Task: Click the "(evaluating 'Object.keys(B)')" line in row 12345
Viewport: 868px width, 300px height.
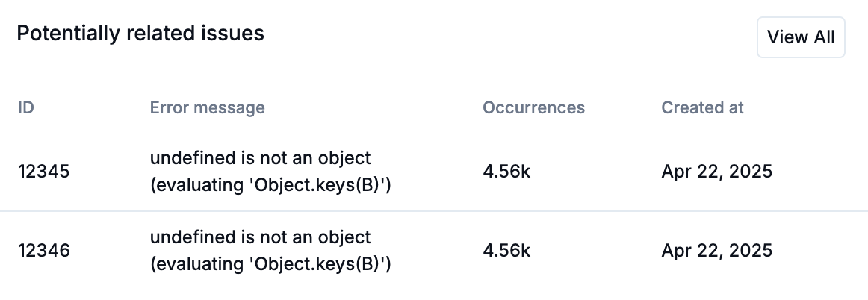Action: (x=271, y=185)
